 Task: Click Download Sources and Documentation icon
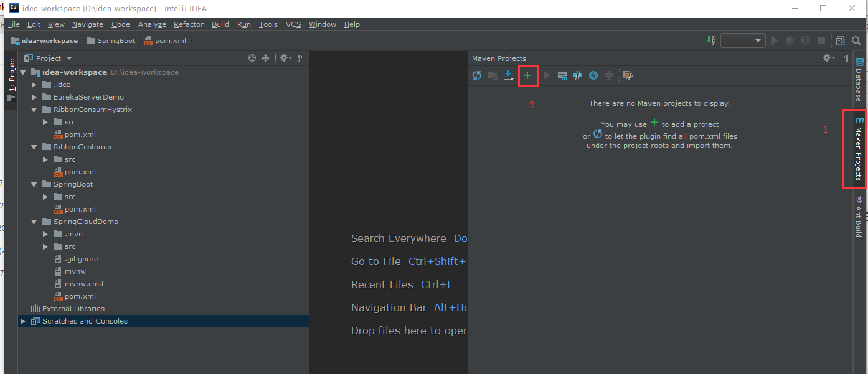[x=509, y=75]
